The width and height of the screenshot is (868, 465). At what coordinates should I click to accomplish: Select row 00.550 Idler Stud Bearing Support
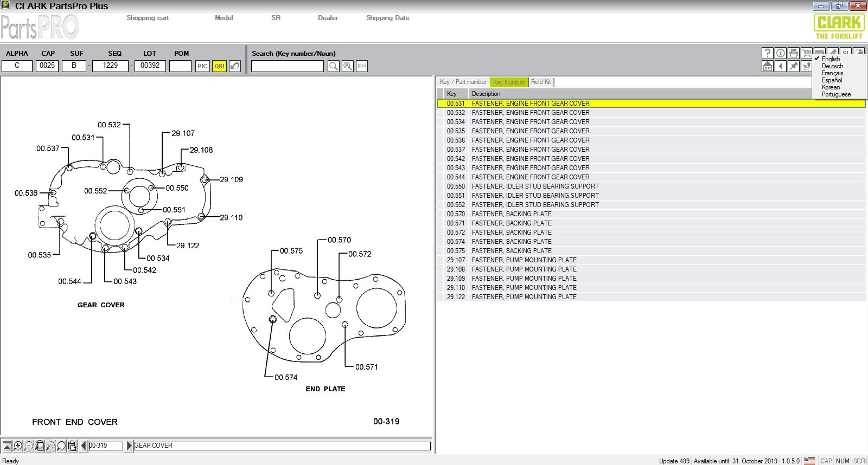(x=535, y=186)
